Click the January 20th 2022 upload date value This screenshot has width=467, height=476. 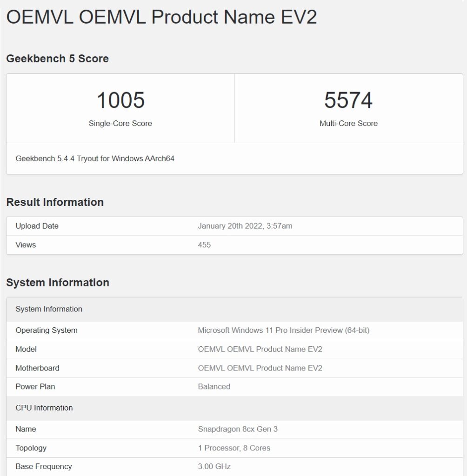(x=245, y=226)
